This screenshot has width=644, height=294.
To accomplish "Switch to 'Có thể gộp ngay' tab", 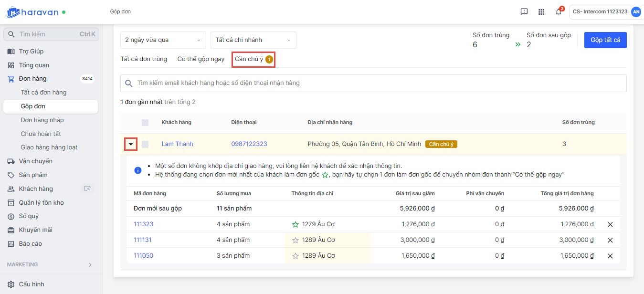I will pyautogui.click(x=201, y=59).
